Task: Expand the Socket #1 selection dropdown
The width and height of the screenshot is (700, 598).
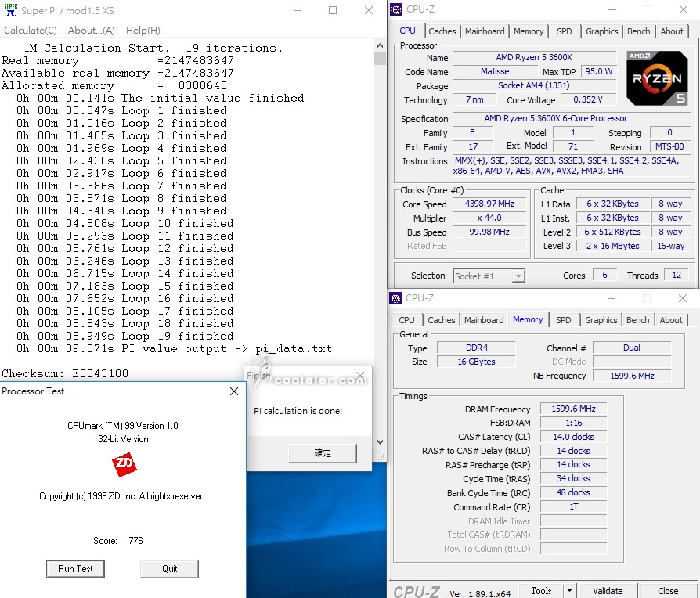Action: coord(518,276)
